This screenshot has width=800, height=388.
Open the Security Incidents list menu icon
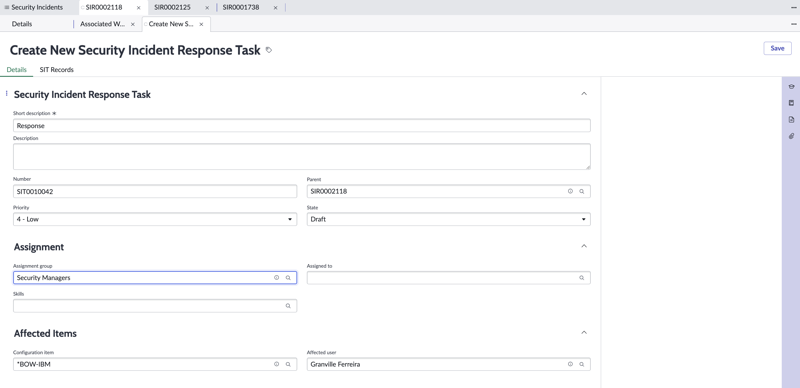[x=7, y=8]
